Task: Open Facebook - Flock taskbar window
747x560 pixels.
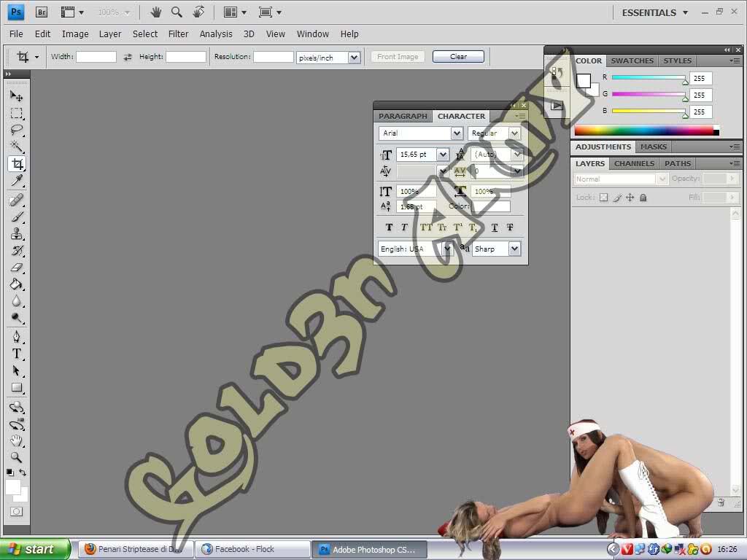Action: (252, 549)
